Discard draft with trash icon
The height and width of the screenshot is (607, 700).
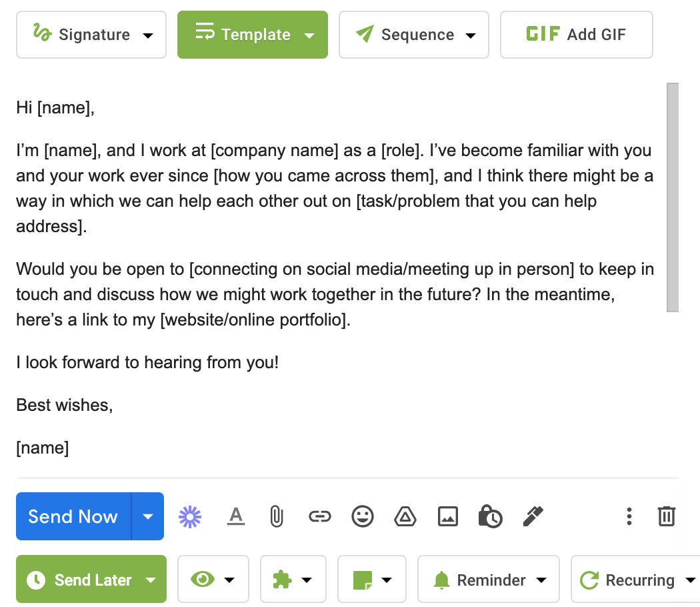667,516
